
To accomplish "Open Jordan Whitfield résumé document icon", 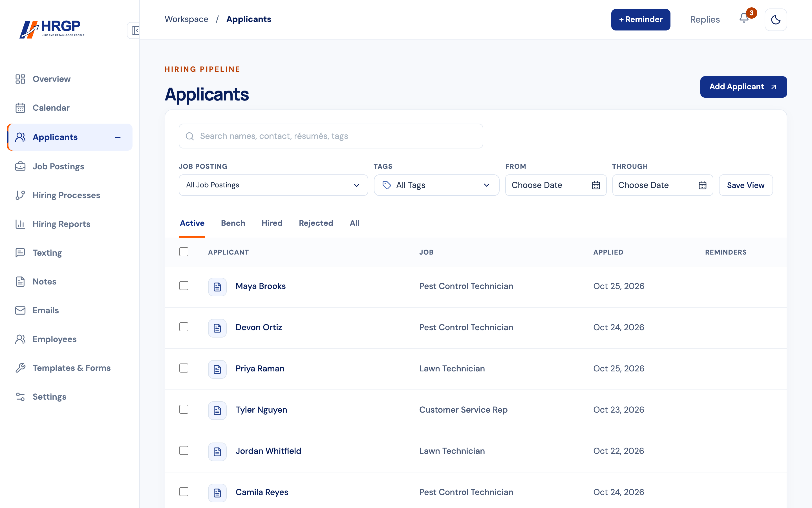I will pyautogui.click(x=217, y=452).
